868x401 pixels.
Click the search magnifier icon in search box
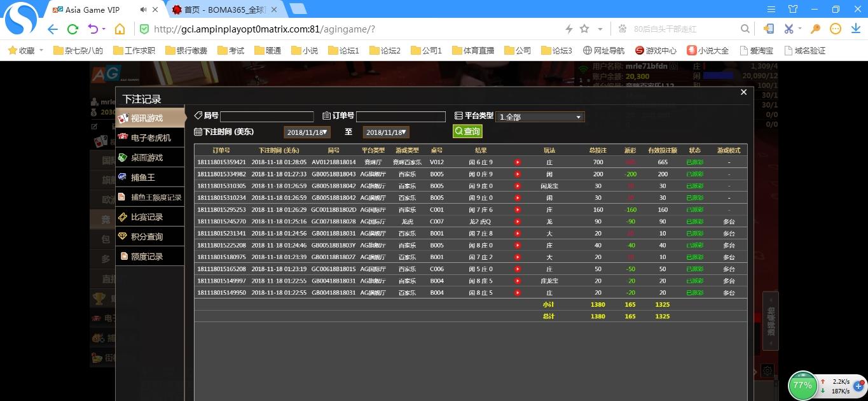pos(745,29)
